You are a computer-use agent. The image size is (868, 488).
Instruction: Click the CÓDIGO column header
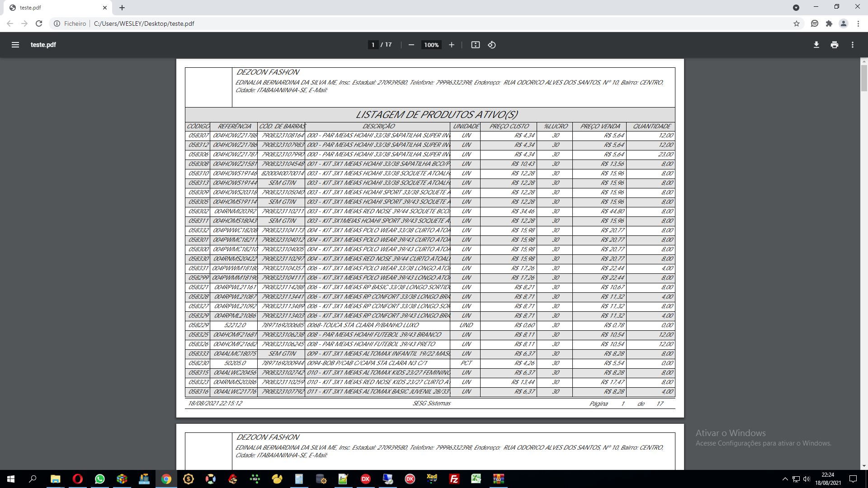[x=198, y=127]
